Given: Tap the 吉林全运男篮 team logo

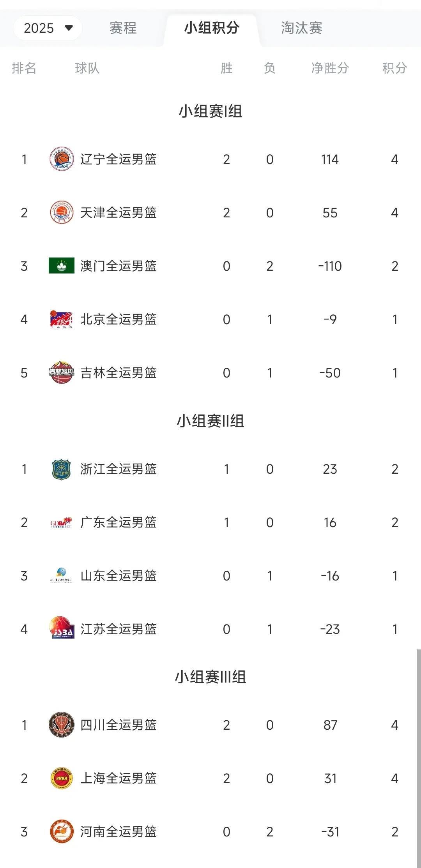Looking at the screenshot, I should tap(62, 372).
